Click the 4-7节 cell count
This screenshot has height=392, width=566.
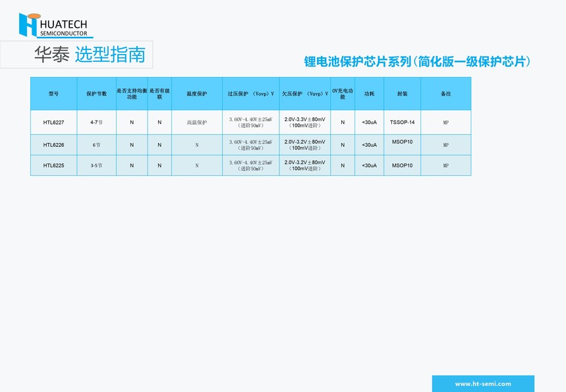[96, 123]
